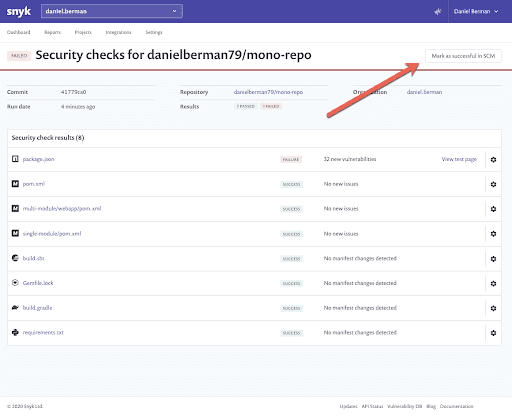Open the multi-module/webapp/pom.xml link
This screenshot has width=512, height=416.
pos(62,209)
